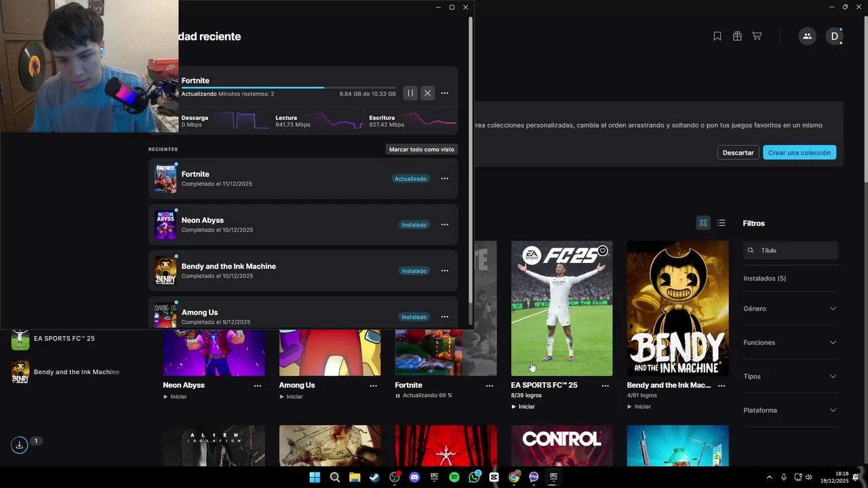Open Steam from the taskbar

[374, 477]
